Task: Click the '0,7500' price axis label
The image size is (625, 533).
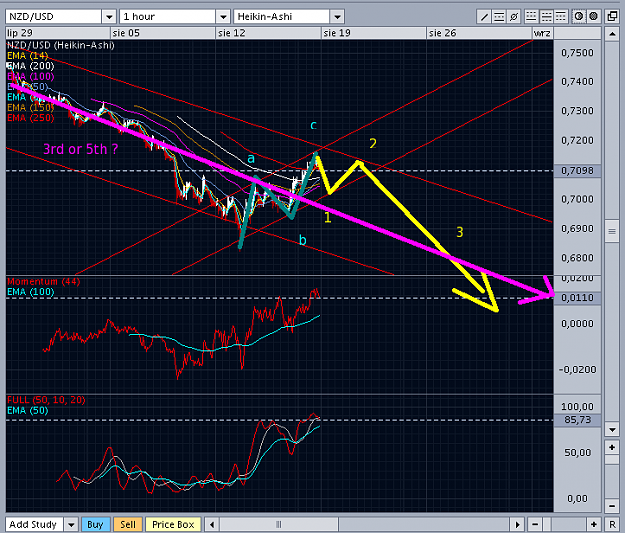Action: (x=577, y=53)
